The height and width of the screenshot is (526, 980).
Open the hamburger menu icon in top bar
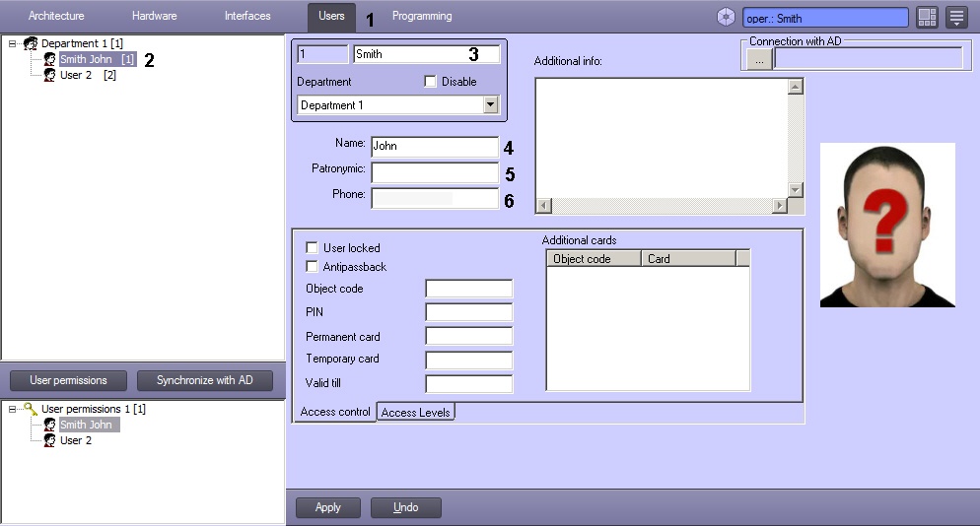click(957, 18)
